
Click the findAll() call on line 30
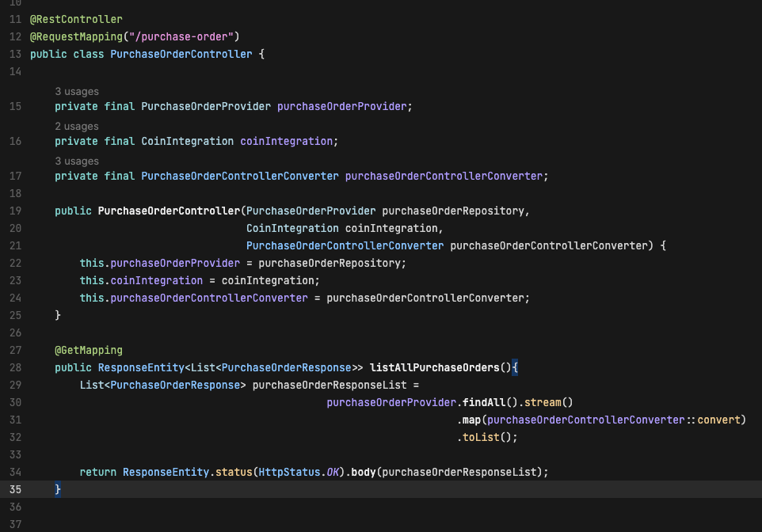click(x=490, y=403)
